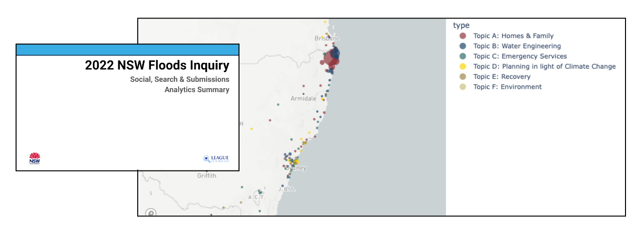The image size is (644, 231).
Task: Toggle Topic C: Emergency Services legend entry
Action: click(520, 56)
